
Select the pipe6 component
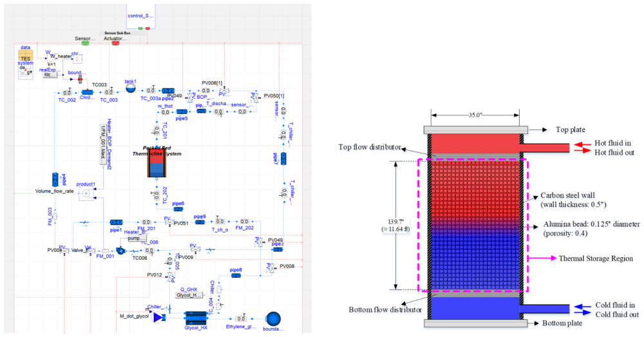tap(178, 209)
